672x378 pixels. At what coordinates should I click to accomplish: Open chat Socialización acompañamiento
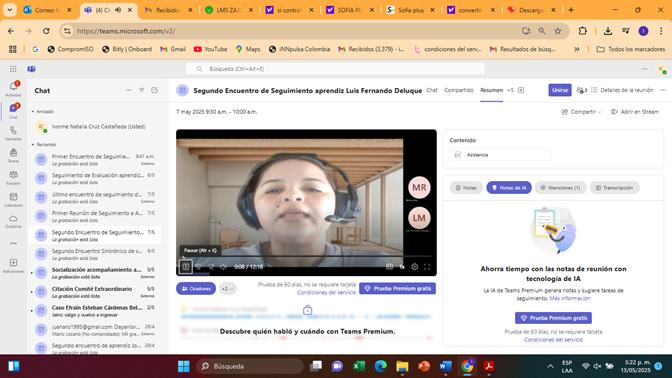(95, 273)
